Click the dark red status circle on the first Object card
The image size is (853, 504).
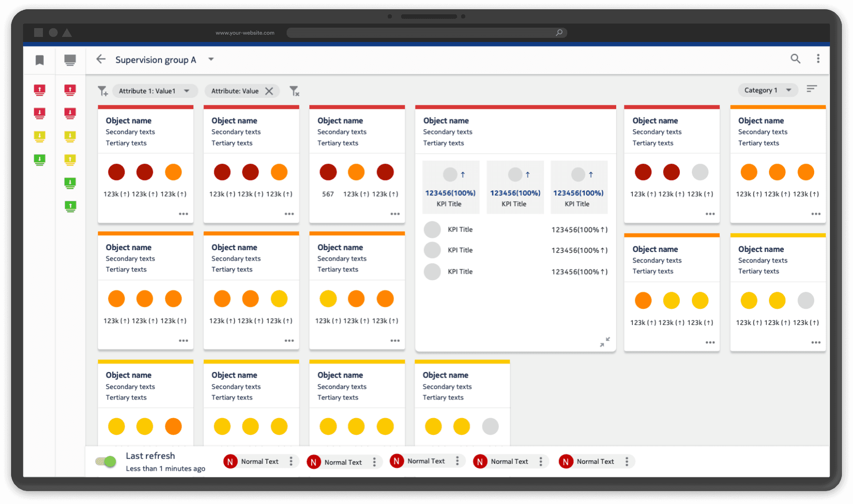[116, 172]
